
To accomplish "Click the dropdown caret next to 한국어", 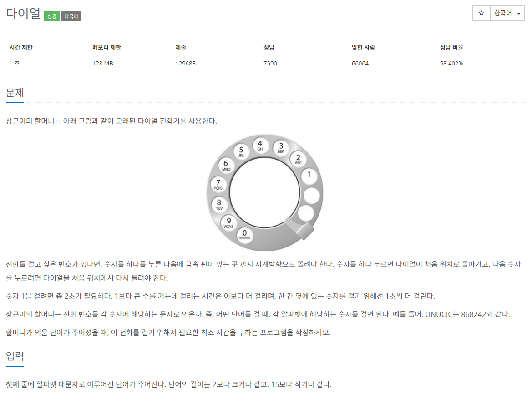I will coord(519,14).
